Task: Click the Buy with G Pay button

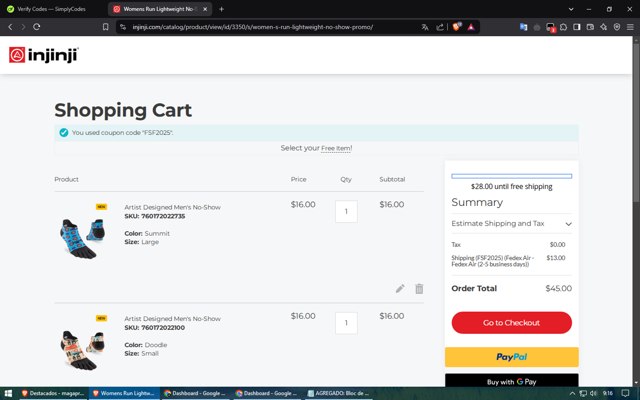Action: [x=511, y=380]
